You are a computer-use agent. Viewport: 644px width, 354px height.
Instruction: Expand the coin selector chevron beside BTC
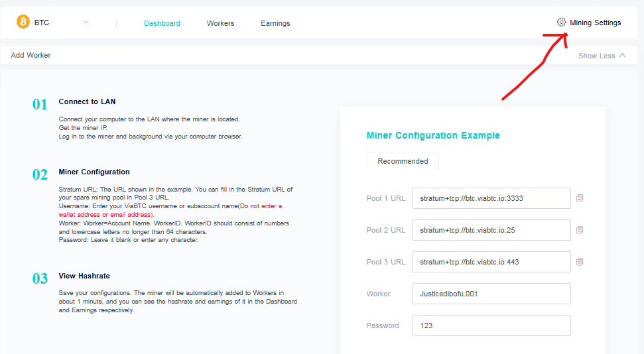pos(86,23)
